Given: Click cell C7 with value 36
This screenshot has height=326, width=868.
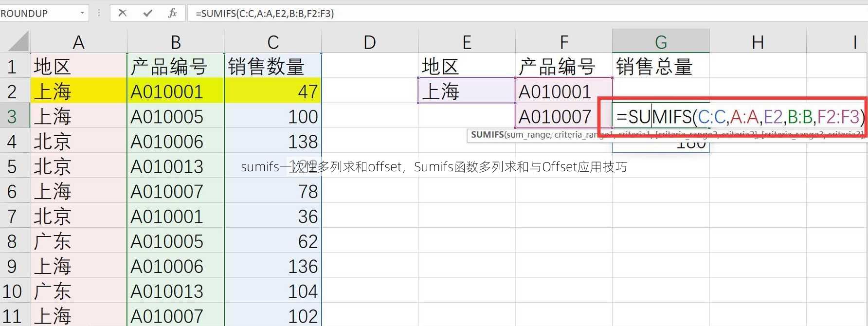Looking at the screenshot, I should click(273, 216).
